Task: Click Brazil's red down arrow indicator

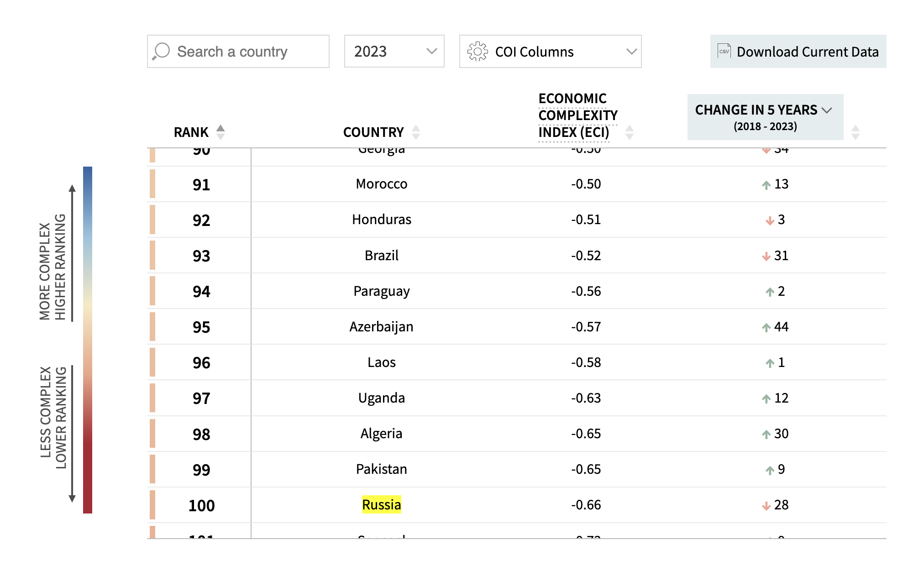Action: click(x=766, y=256)
